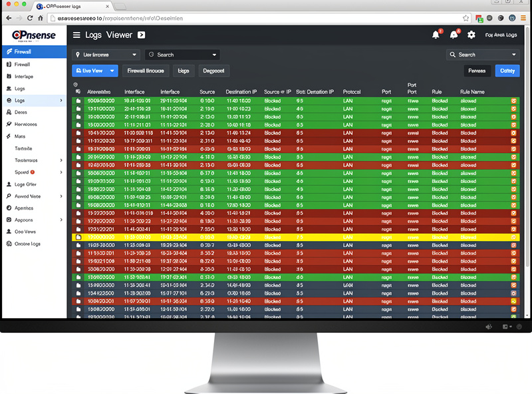
Task: Expand the Toptemaps sidebar chevron
Action: coord(61,160)
